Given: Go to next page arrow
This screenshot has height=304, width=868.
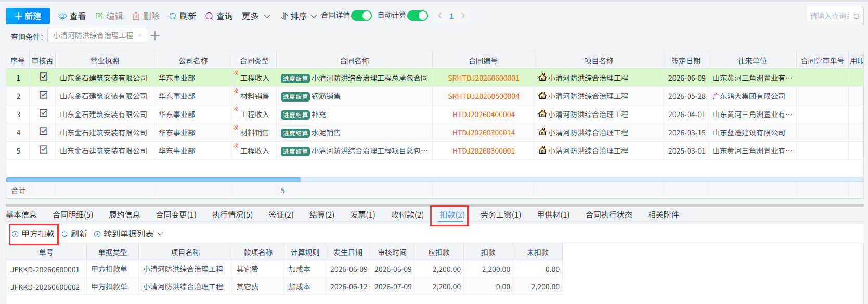Looking at the screenshot, I should coord(463,16).
